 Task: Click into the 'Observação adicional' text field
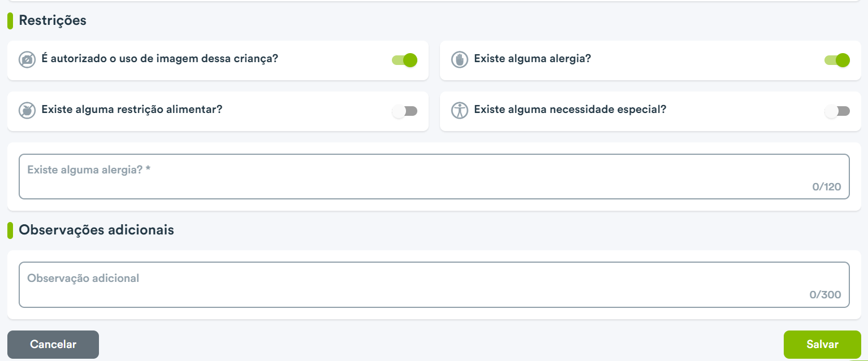[434, 285]
